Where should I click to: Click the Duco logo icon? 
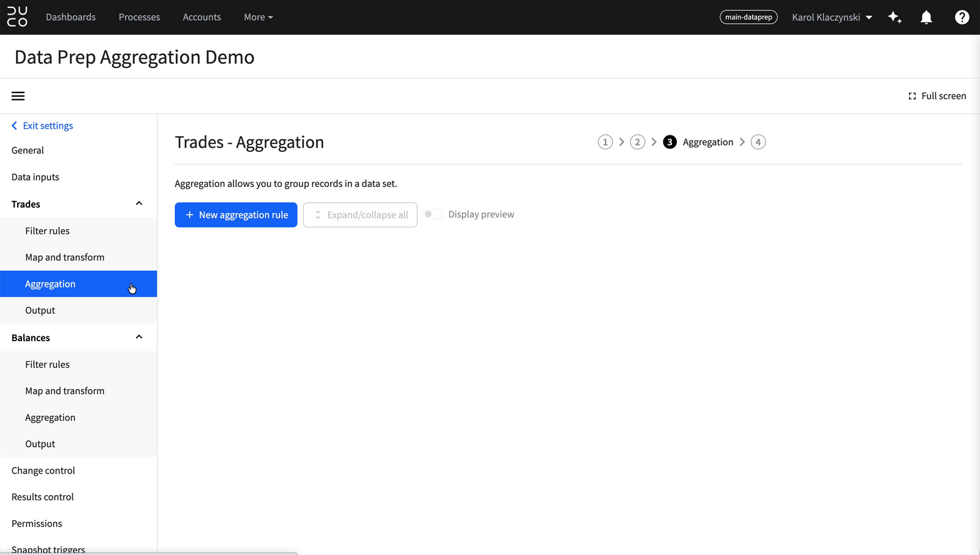pos(17,17)
